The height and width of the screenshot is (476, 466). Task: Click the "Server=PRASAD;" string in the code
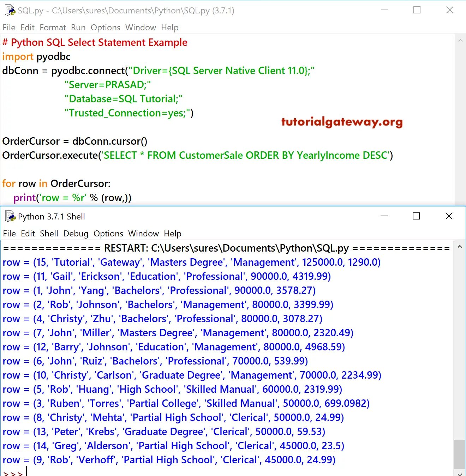[108, 85]
